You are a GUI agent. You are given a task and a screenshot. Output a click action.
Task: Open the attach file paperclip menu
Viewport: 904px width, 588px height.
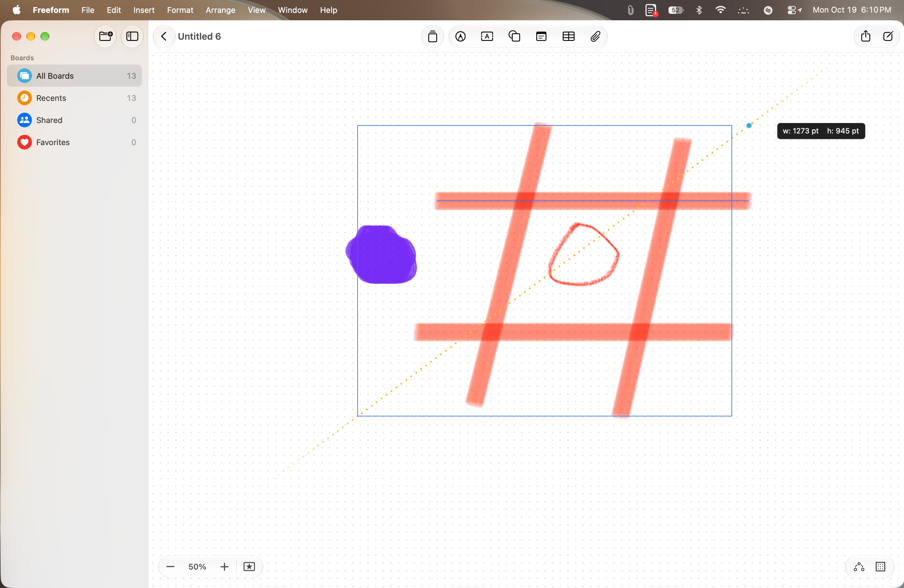(x=596, y=37)
